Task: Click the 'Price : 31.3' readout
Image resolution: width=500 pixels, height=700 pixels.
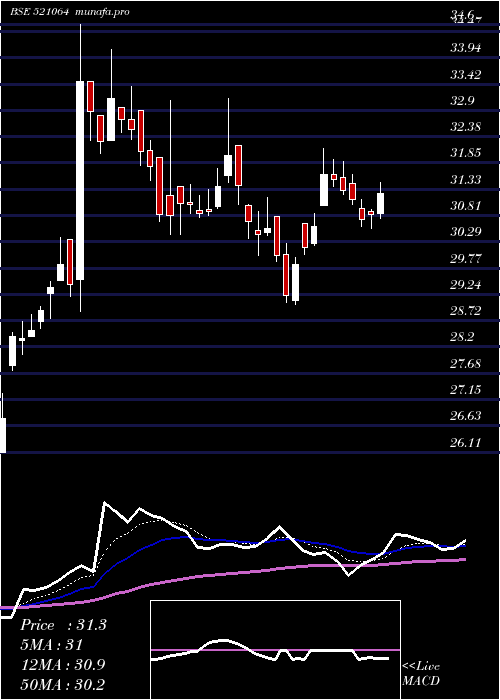Action: point(63,625)
